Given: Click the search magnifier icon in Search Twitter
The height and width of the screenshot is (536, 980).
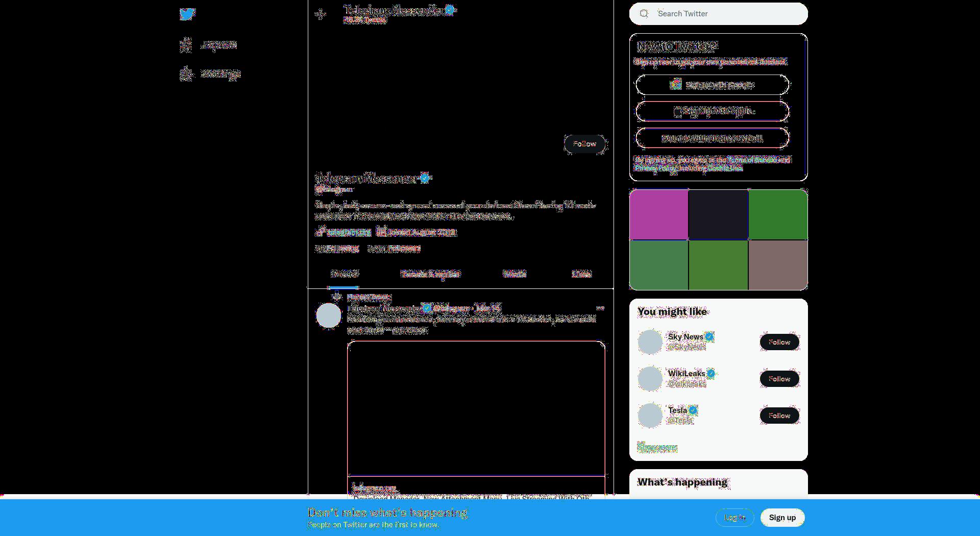Looking at the screenshot, I should pyautogui.click(x=644, y=14).
